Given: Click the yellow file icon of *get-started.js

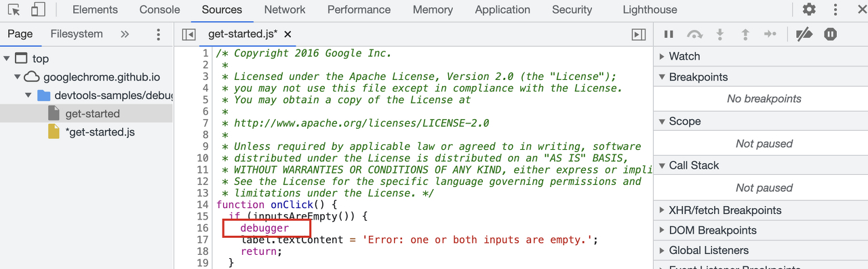Looking at the screenshot, I should coord(54,132).
